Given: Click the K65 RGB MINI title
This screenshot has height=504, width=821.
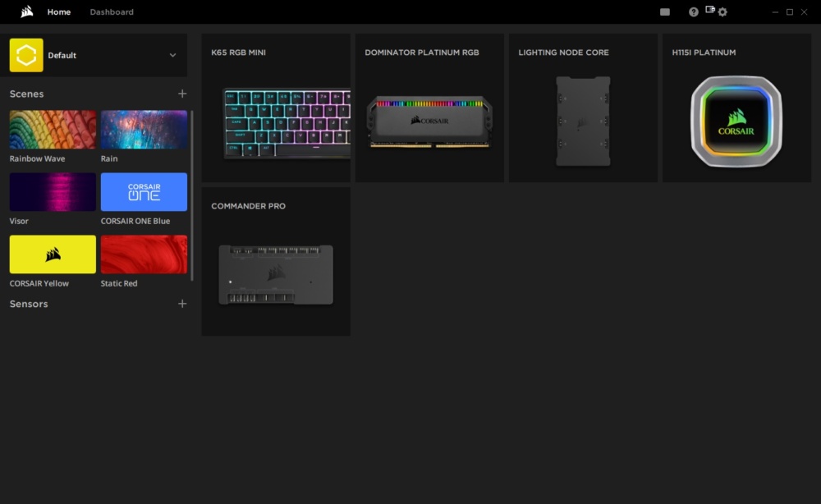Looking at the screenshot, I should (238, 53).
